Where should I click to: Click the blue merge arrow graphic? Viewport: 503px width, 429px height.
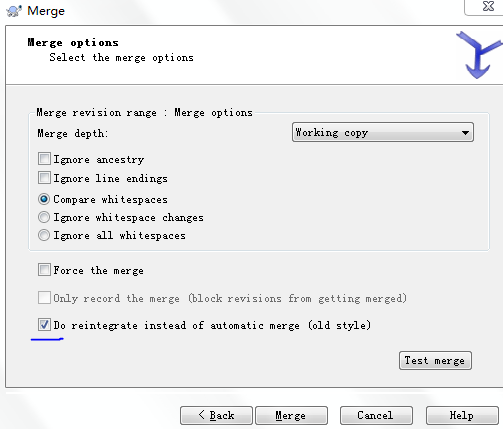click(x=479, y=55)
